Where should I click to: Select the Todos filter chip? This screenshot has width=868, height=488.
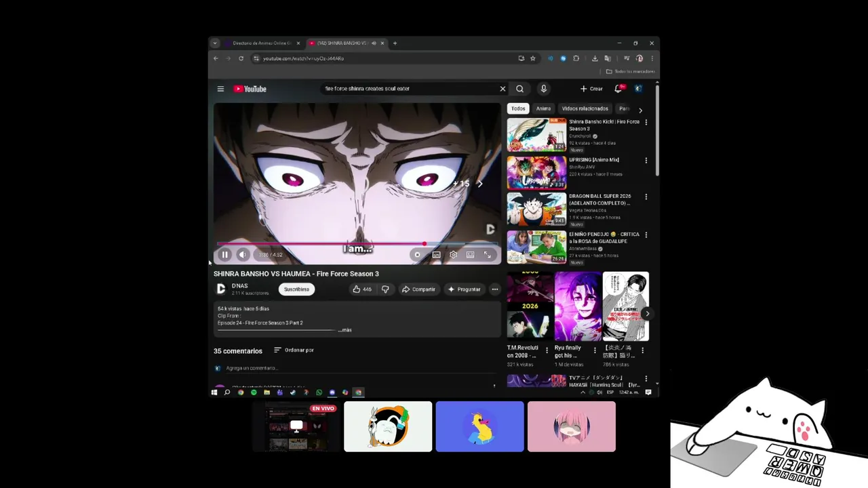coord(518,108)
